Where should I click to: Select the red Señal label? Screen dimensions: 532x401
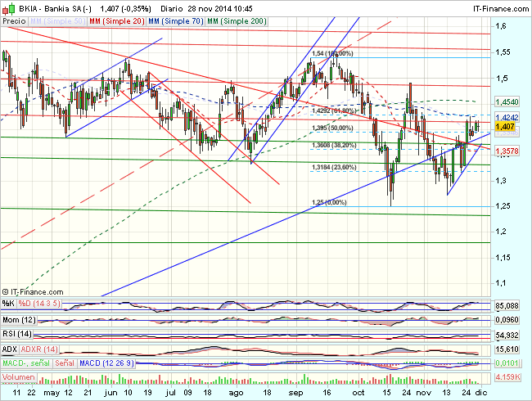tap(65, 363)
